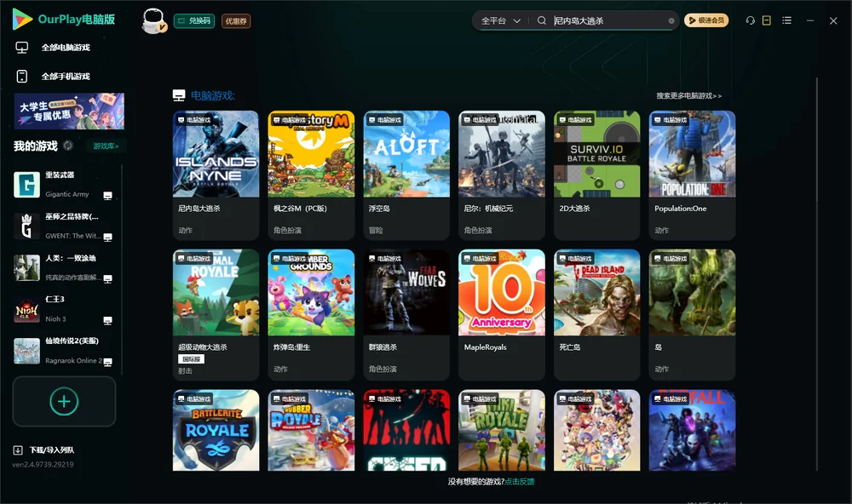Open the 炸弹岛:重生 game card

(x=311, y=314)
